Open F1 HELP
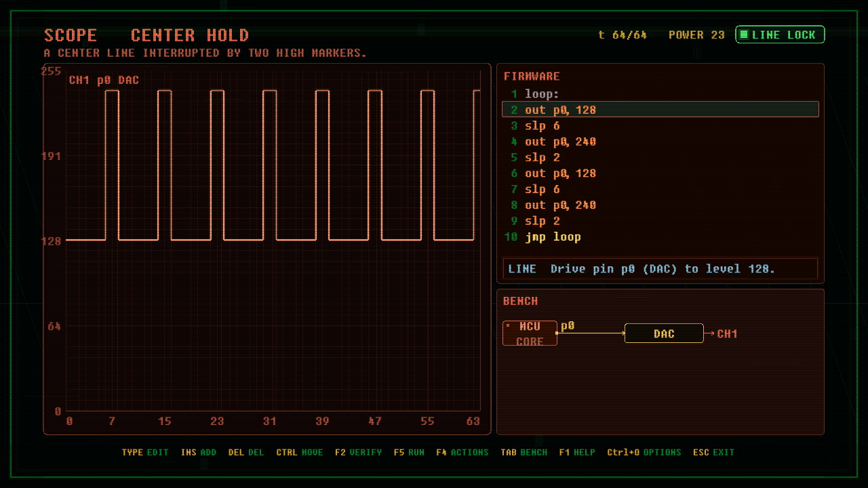Viewport: 868px width, 488px height. pyautogui.click(x=577, y=452)
